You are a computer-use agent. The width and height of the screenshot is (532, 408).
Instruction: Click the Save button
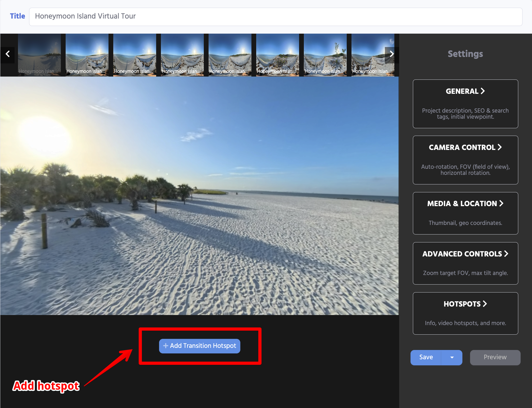click(426, 357)
